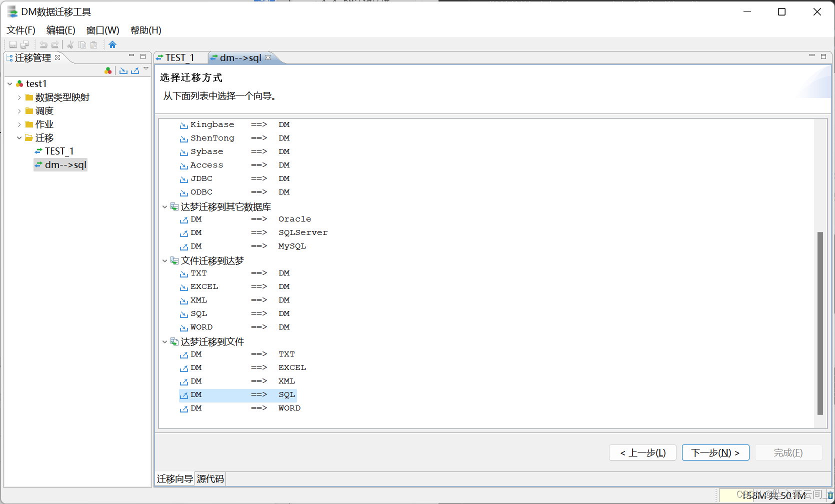Collapse the 文件迁移到达梦 group
Screen dimensions: 835x504
164,261
